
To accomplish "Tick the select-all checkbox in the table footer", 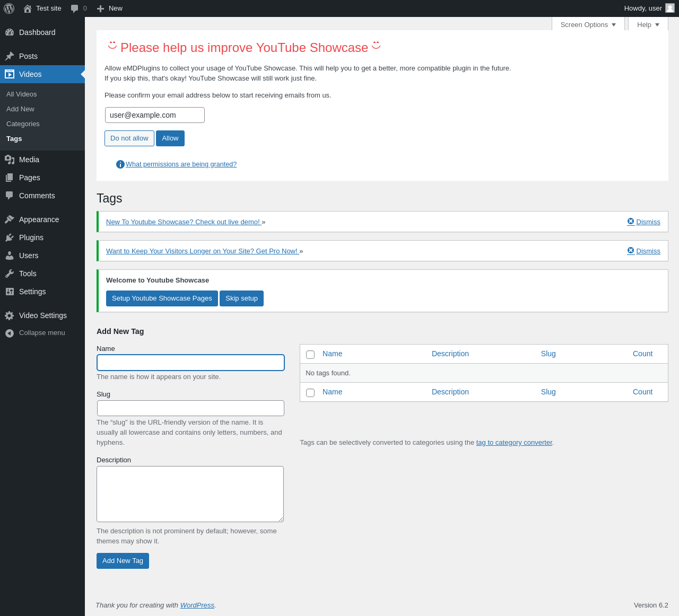I will point(310,393).
